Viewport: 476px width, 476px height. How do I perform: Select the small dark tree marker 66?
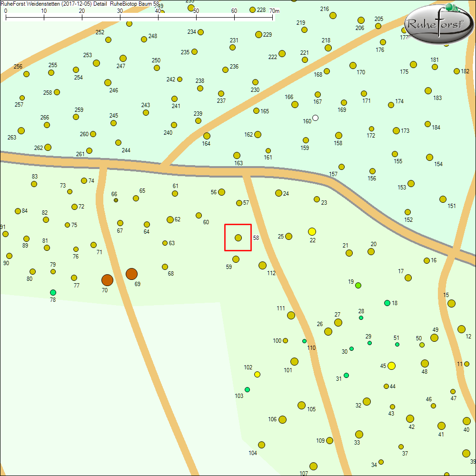click(116, 200)
